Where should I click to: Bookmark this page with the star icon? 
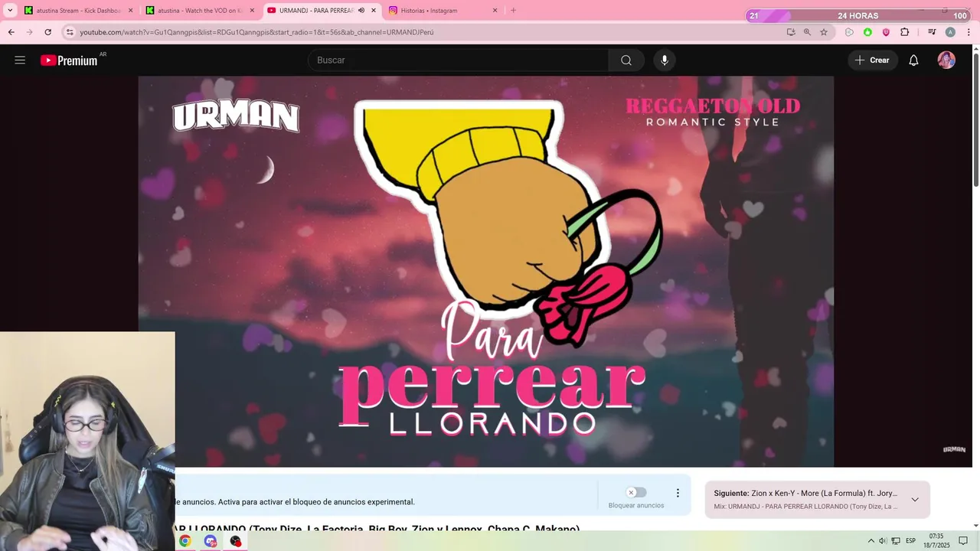click(824, 32)
